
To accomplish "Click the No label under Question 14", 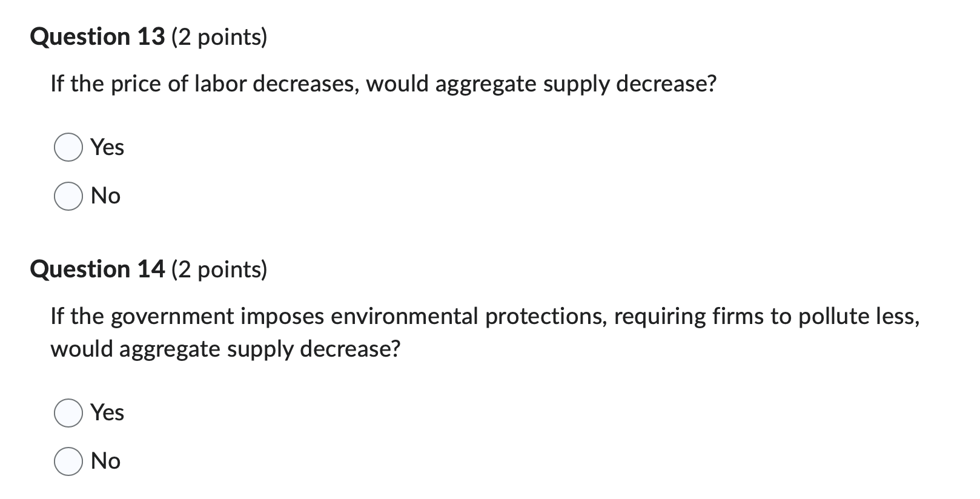I will [x=105, y=461].
